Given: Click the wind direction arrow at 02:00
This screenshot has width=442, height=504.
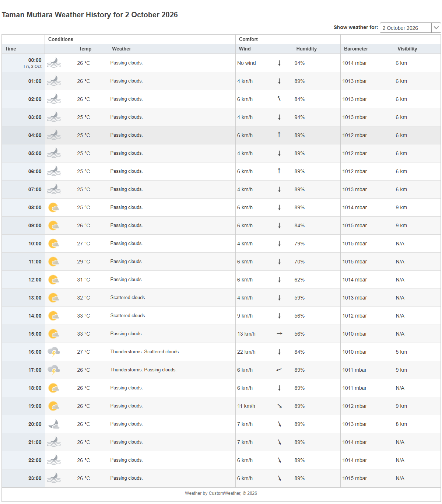Looking at the screenshot, I should click(x=279, y=99).
